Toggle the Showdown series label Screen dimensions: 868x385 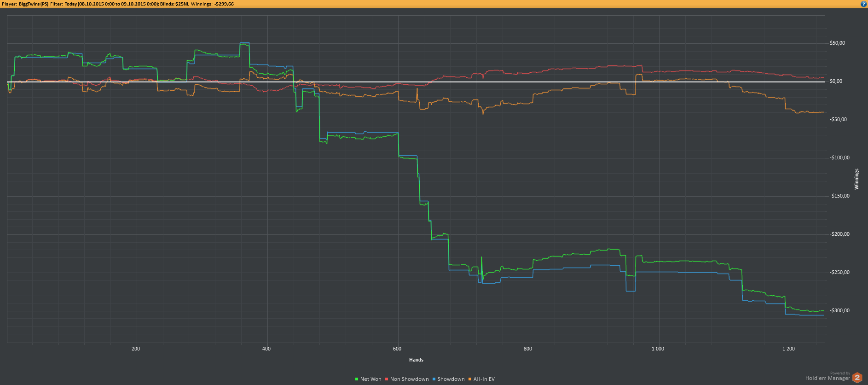451,379
